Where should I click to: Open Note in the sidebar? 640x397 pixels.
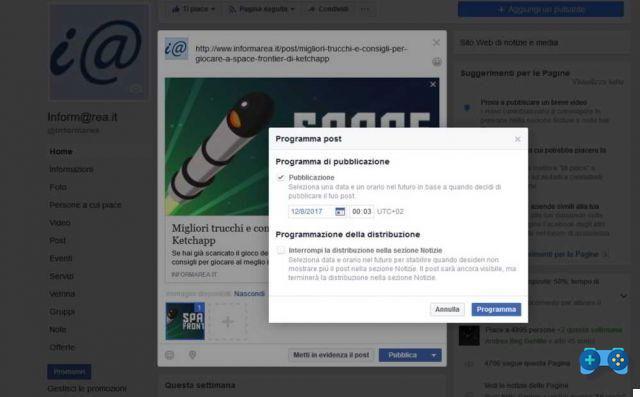(x=58, y=330)
